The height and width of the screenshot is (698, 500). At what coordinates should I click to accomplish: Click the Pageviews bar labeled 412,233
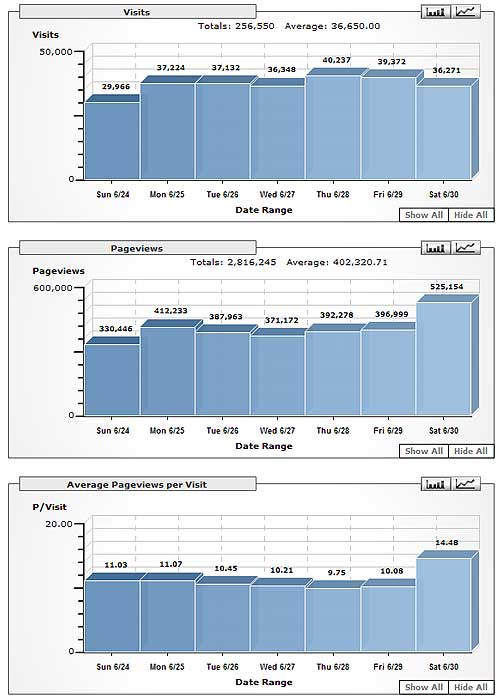click(x=167, y=371)
